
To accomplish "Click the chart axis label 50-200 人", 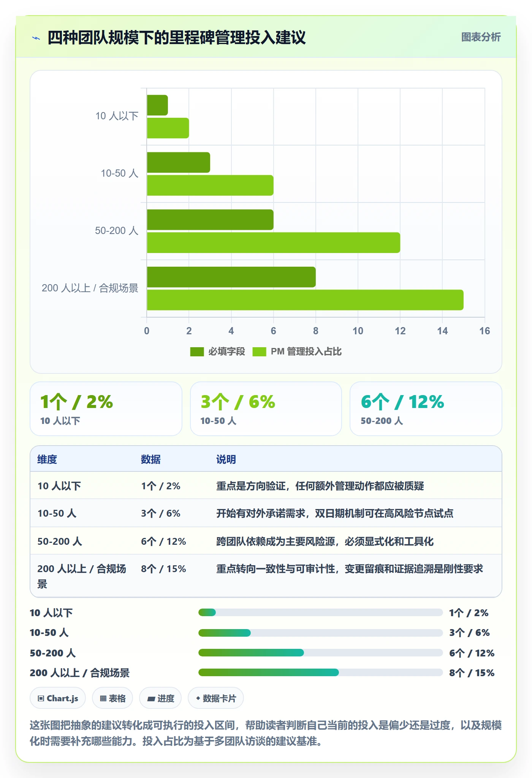I will 117,231.
